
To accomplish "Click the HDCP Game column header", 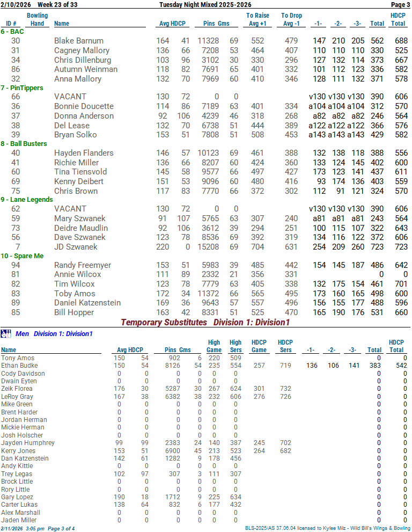I will click(x=259, y=346).
